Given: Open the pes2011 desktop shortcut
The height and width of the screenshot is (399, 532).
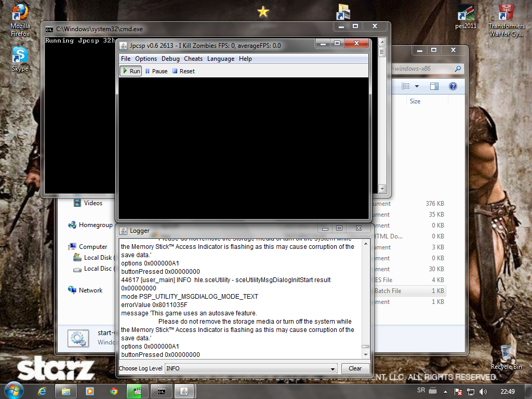Looking at the screenshot, I should coord(465,17).
